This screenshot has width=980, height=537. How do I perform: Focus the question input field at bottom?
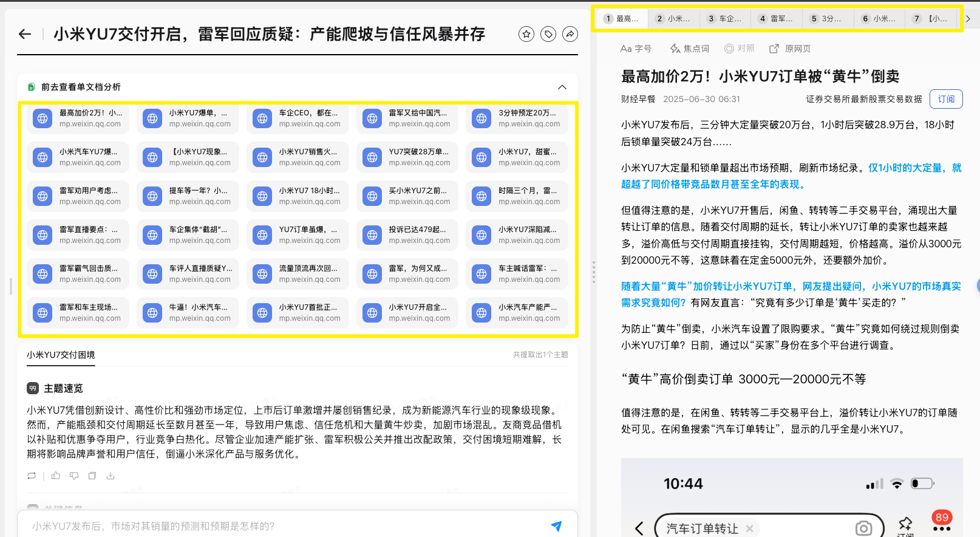point(285,526)
